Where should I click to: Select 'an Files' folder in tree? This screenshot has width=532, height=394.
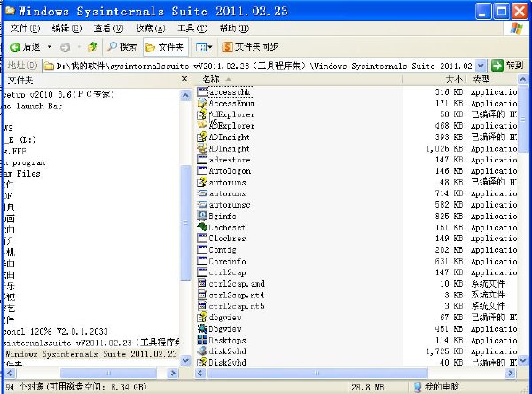coord(22,174)
